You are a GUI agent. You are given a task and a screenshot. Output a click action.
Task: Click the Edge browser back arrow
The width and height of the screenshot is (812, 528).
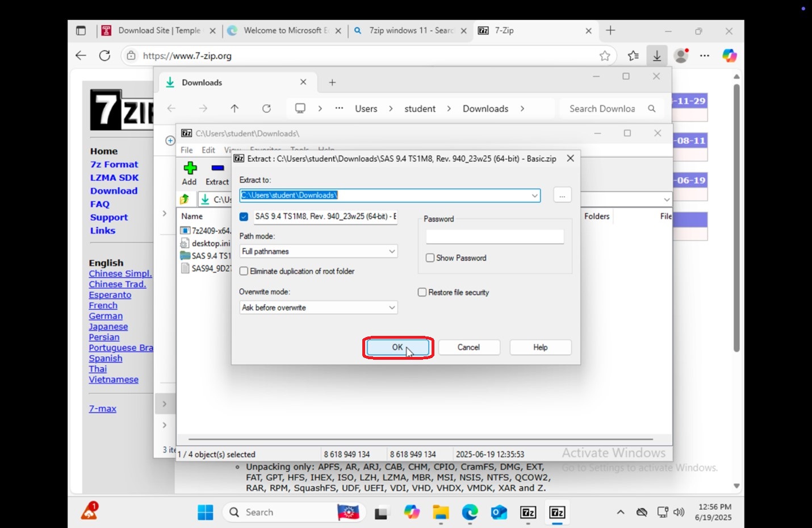click(x=81, y=56)
